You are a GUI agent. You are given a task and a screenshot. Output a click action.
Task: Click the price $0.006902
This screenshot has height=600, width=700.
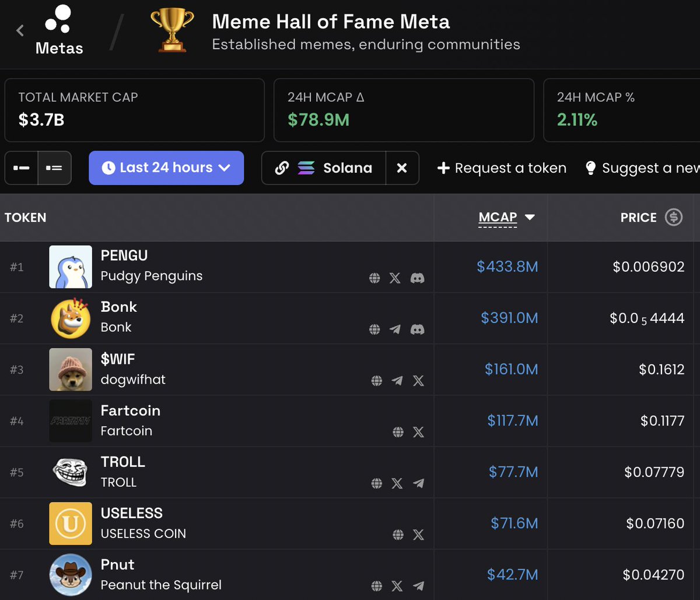[648, 267]
